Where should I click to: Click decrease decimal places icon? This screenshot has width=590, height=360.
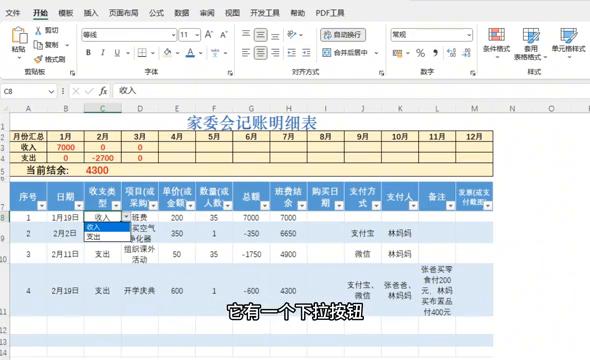(x=466, y=53)
